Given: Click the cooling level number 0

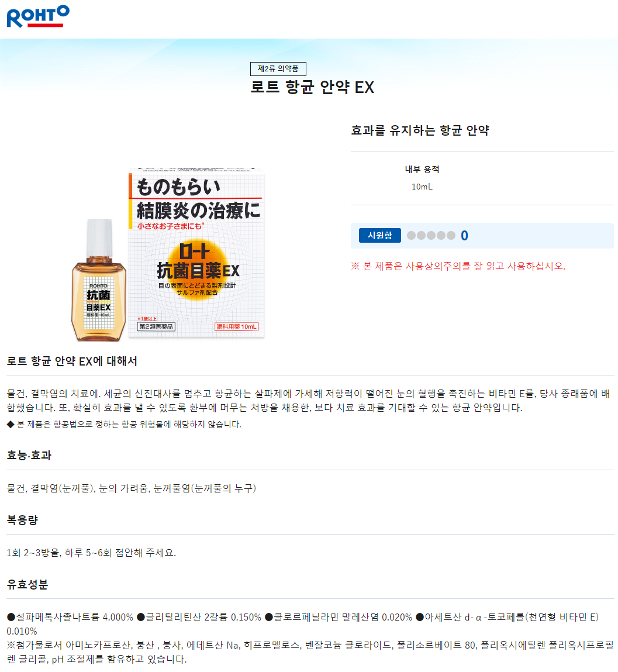Looking at the screenshot, I should 464,236.
